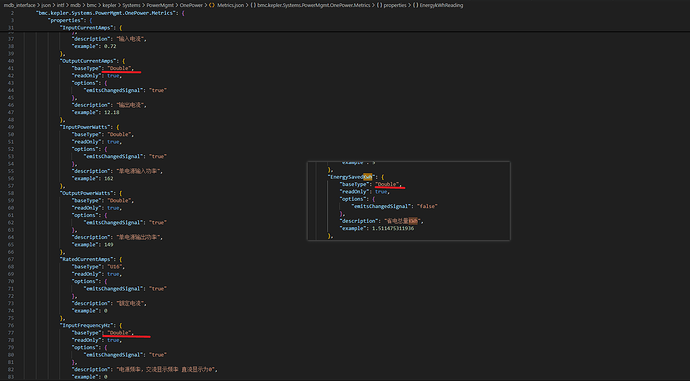Open the Systems breadcrumb segment

pyautogui.click(x=131, y=5)
